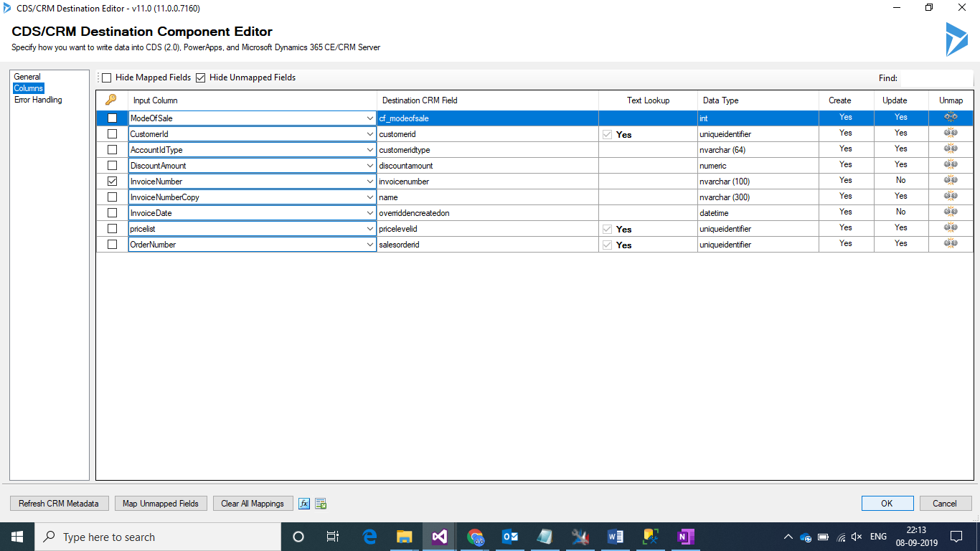Unmap the AccountIdType column mapping
Image resolution: width=980 pixels, height=551 pixels.
[951, 149]
